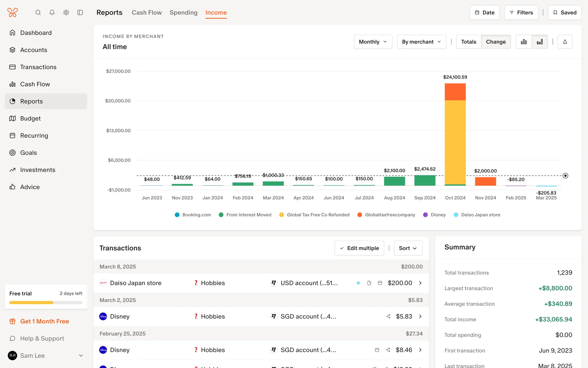This screenshot has height=368, width=588.
Task: Click the Globaltaxfreecompany orange legend swatch
Action: (360, 215)
